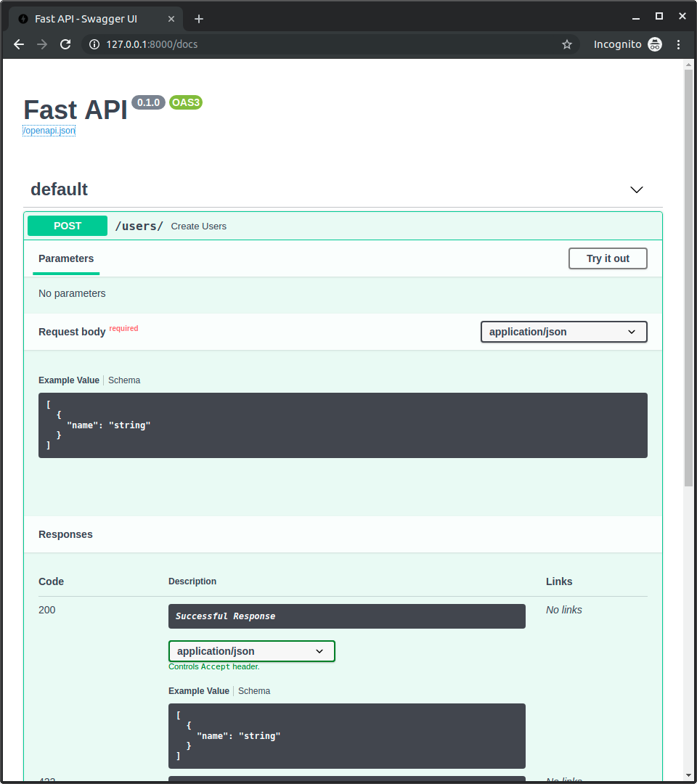The height and width of the screenshot is (784, 697).
Task: Open the Chrome three-dot menu
Action: (679, 44)
